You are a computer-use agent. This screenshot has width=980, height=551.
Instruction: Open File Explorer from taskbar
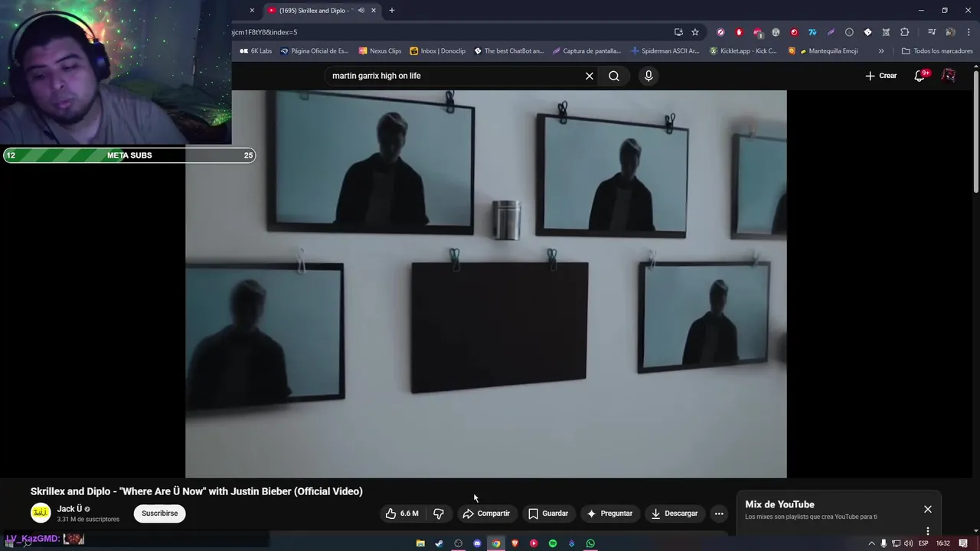pos(420,543)
